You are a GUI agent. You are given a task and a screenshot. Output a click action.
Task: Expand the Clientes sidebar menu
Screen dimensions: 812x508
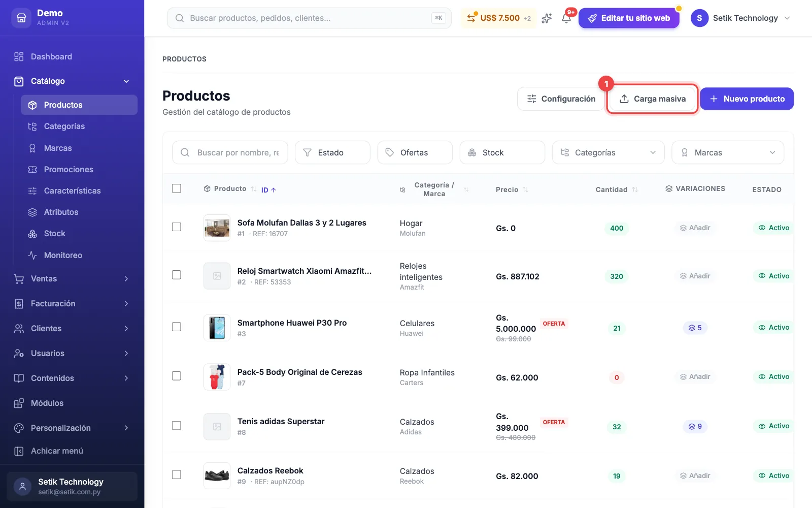coord(72,329)
